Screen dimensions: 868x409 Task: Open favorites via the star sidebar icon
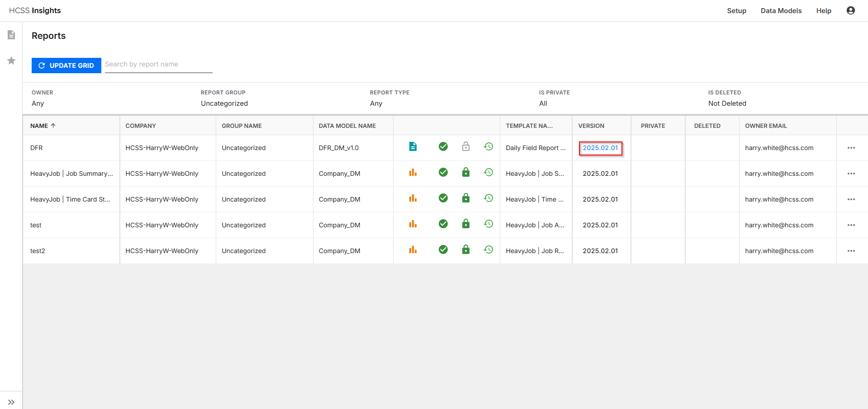[x=11, y=61]
